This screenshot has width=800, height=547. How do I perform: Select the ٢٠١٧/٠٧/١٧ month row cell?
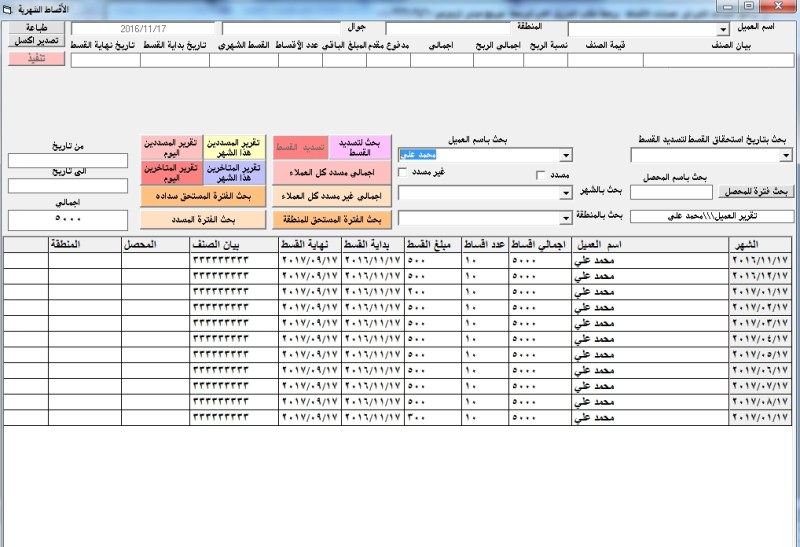[x=761, y=386]
